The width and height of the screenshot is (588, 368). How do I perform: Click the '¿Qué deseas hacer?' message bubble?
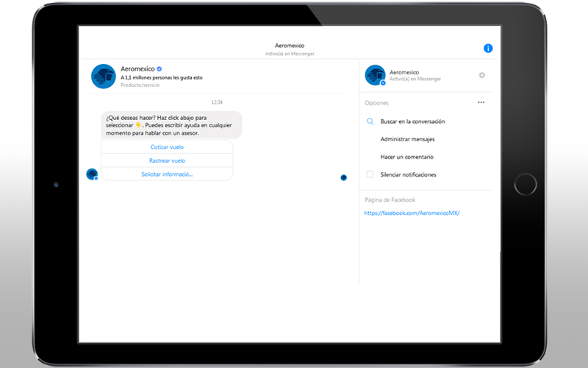point(171,125)
